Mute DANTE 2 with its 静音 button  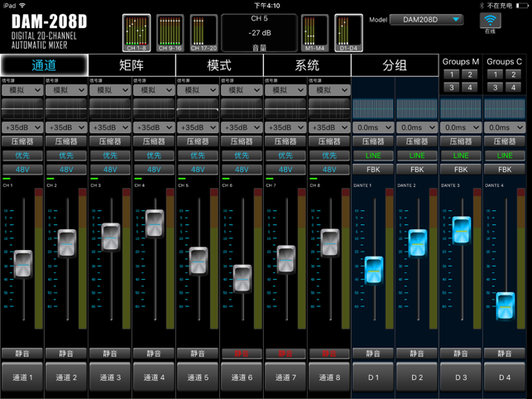(417, 353)
